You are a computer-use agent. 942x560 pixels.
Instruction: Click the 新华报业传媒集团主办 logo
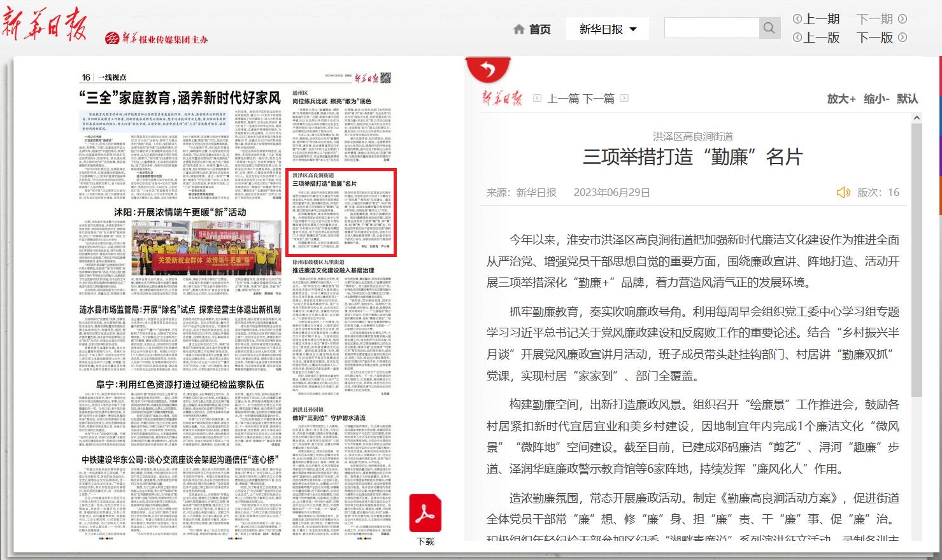click(157, 39)
